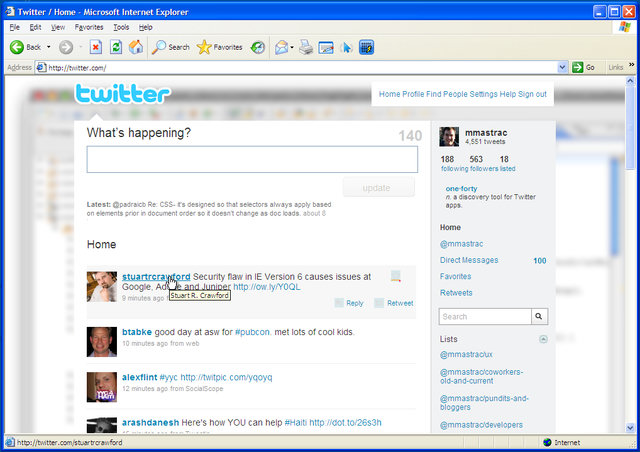This screenshot has width=640, height=452.
Task: Click the blue cursor arrow toolbar icon
Action: [x=347, y=47]
